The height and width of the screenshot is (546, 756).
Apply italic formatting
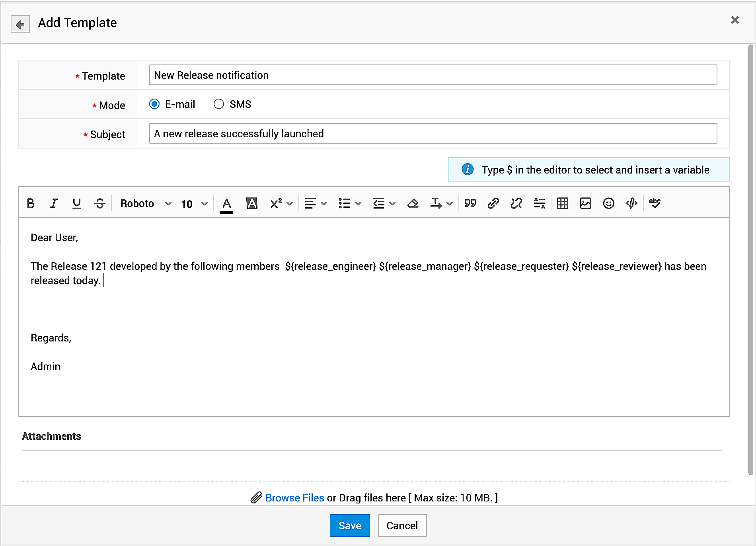tap(54, 203)
